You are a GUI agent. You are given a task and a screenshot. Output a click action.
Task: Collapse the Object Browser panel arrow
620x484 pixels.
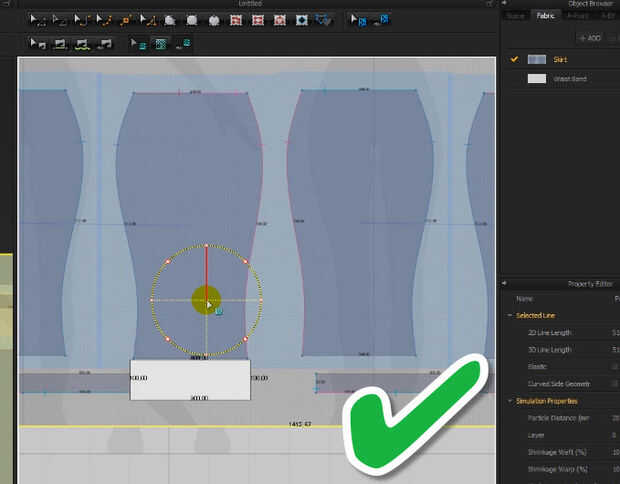click(506, 3)
